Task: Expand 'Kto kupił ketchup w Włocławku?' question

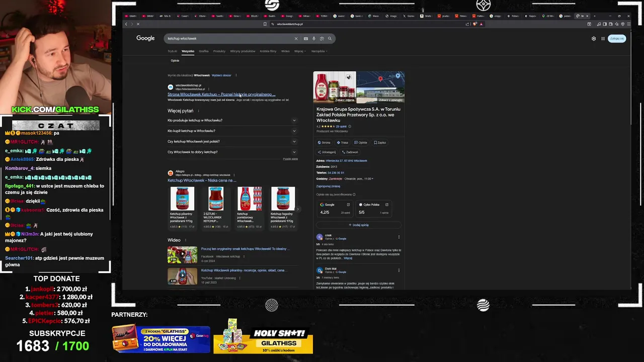Action: [x=232, y=131]
